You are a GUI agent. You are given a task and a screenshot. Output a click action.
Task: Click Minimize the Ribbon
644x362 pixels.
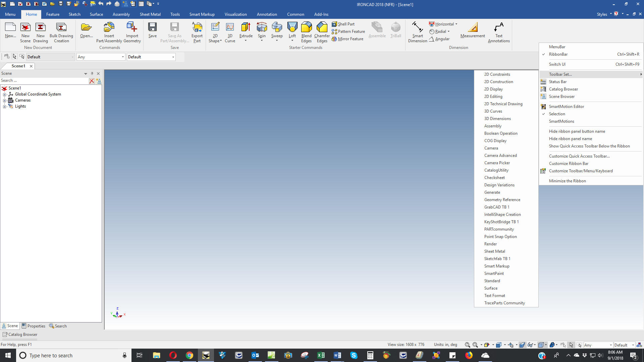[x=591, y=181]
